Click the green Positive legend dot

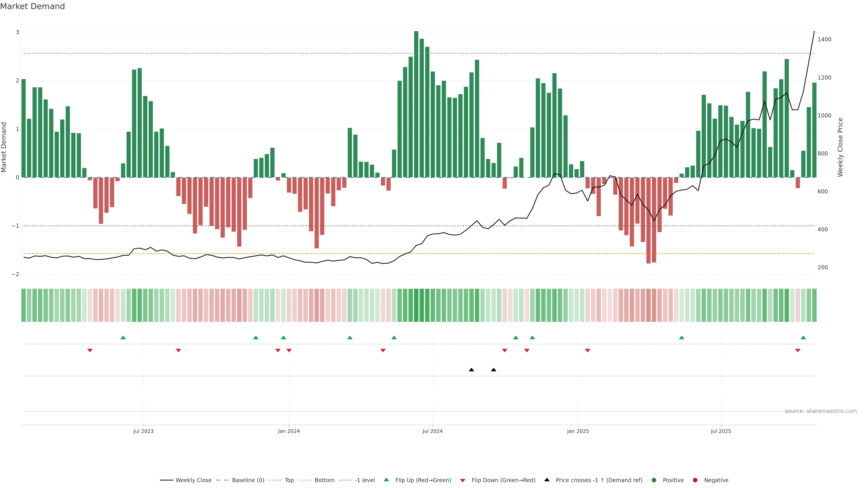pyautogui.click(x=654, y=480)
